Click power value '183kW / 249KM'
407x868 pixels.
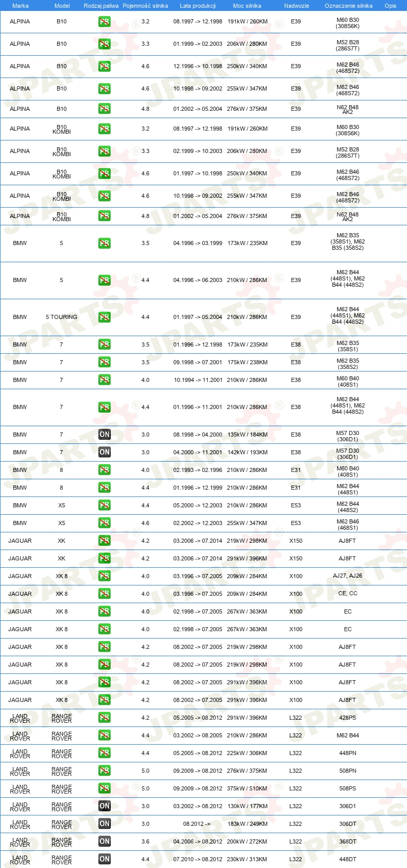247,824
